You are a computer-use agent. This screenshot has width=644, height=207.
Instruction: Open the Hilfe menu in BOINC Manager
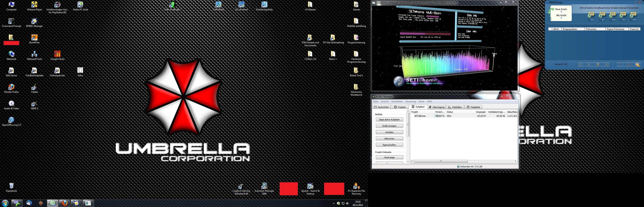[x=430, y=102]
